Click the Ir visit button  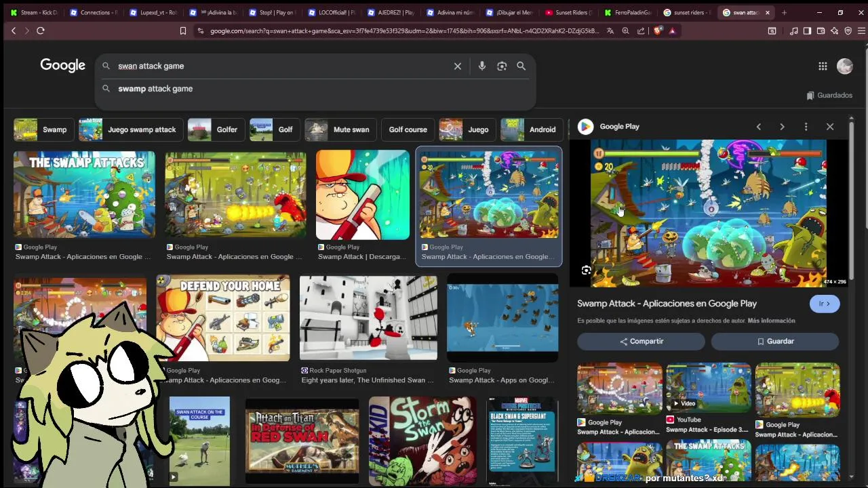[825, 304]
